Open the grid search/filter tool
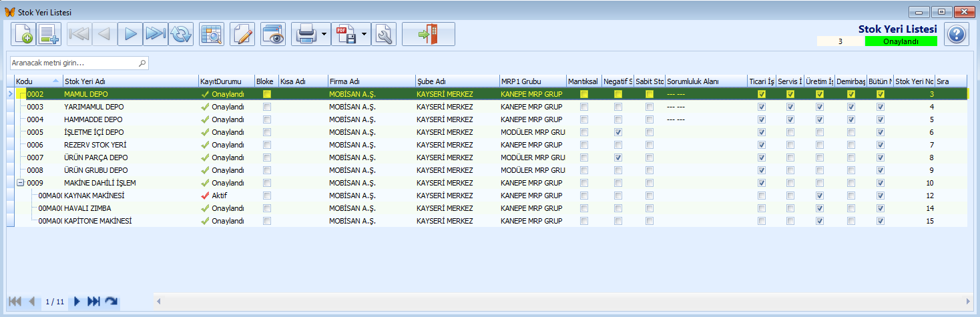Image resolution: width=980 pixels, height=317 pixels. pos(211,34)
